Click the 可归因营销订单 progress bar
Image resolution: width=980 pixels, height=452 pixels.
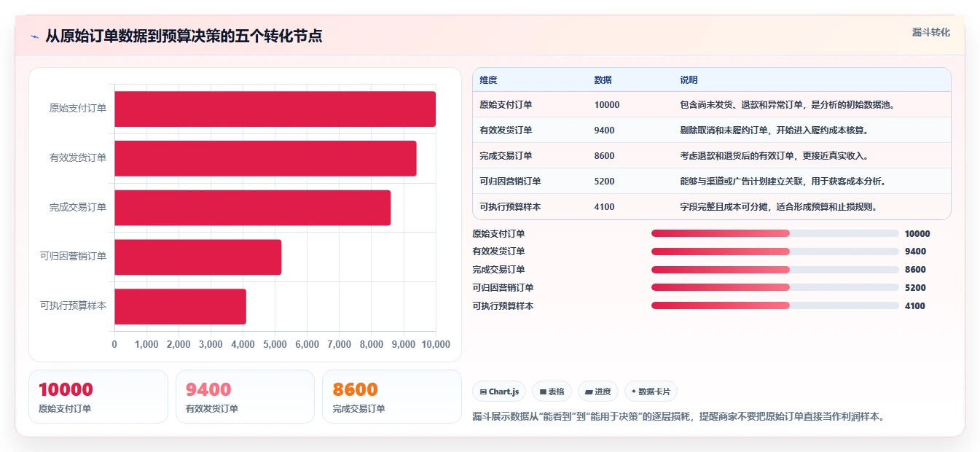pyautogui.click(x=775, y=287)
